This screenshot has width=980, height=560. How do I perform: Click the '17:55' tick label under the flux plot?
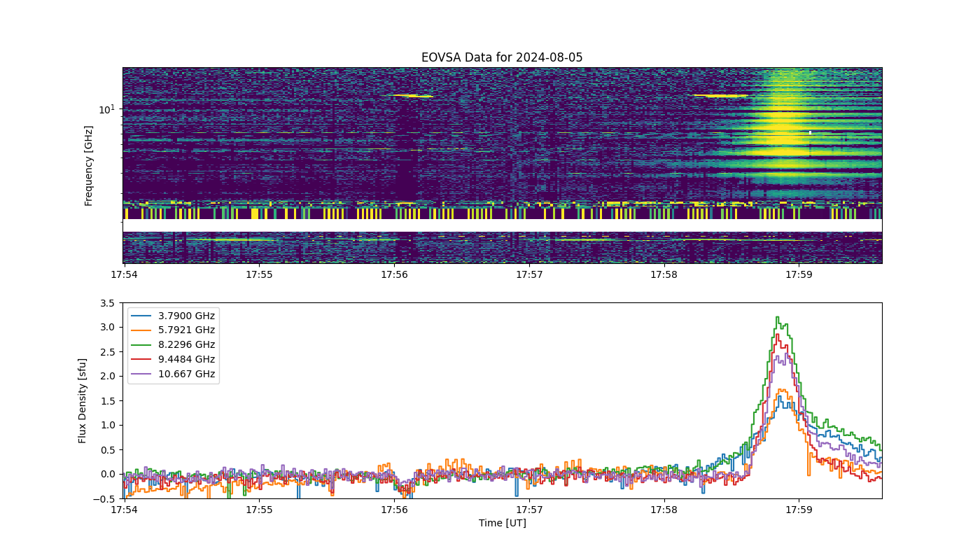coord(259,510)
